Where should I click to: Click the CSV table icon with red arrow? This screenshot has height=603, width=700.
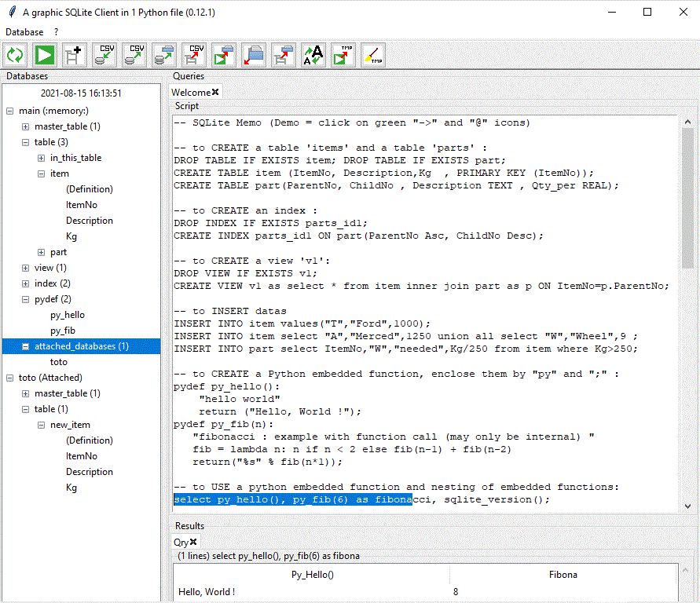coord(194,55)
